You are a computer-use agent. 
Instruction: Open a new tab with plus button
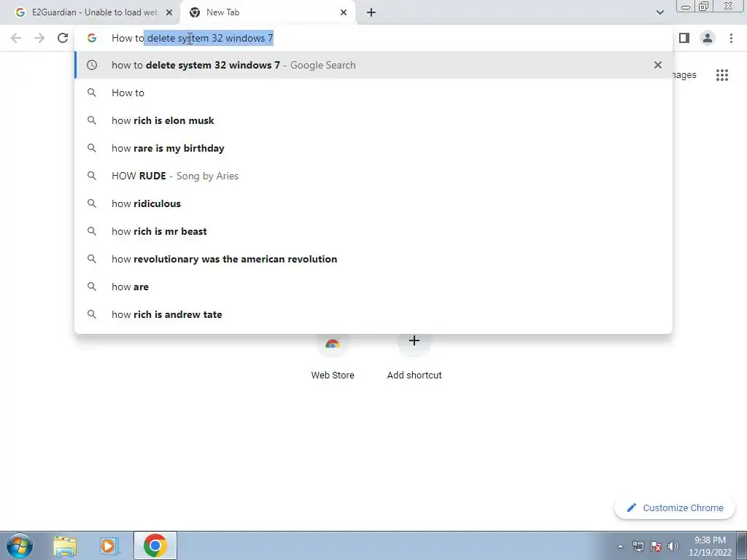(371, 12)
